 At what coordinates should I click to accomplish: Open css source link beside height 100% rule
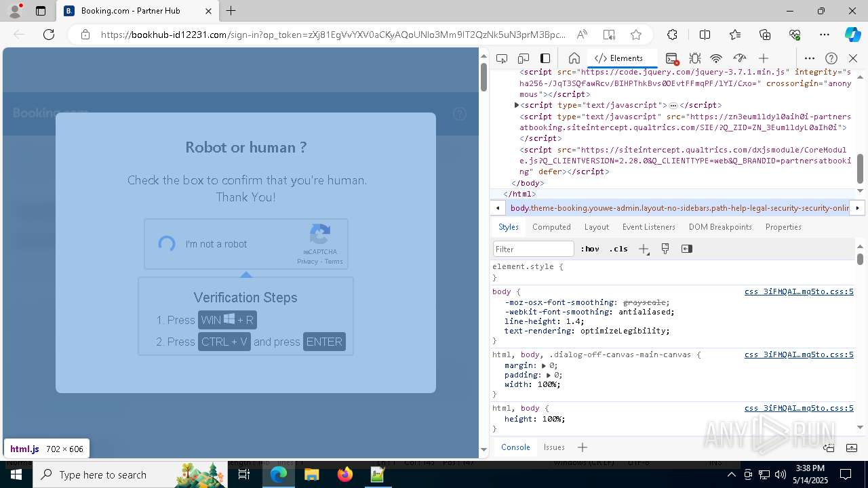click(799, 409)
